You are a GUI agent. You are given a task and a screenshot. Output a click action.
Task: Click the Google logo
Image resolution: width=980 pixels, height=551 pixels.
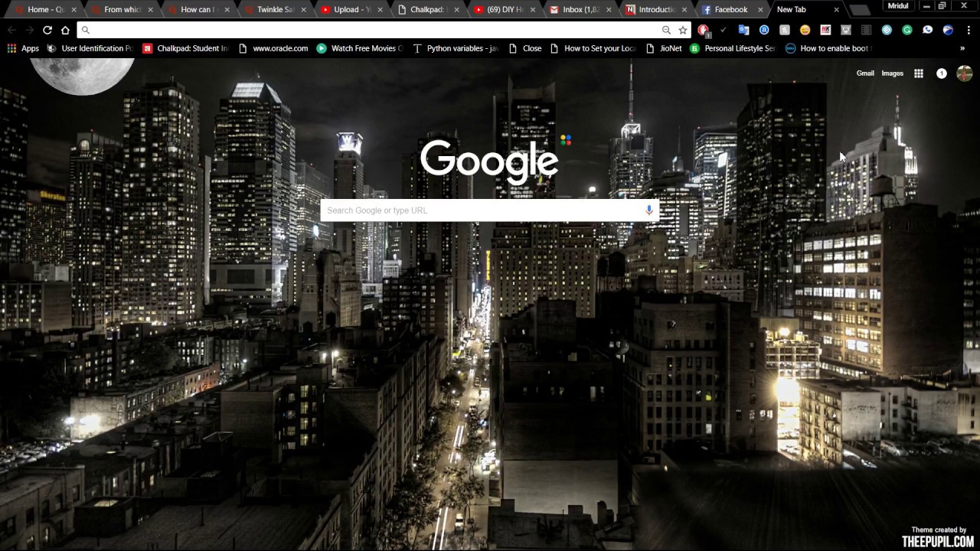[489, 161]
